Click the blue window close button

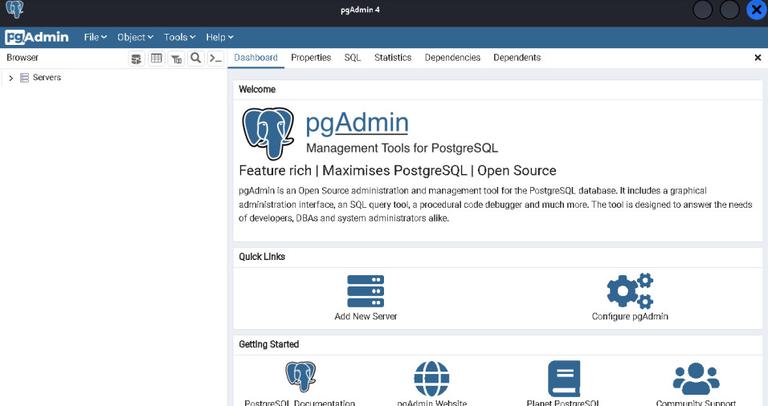point(756,10)
